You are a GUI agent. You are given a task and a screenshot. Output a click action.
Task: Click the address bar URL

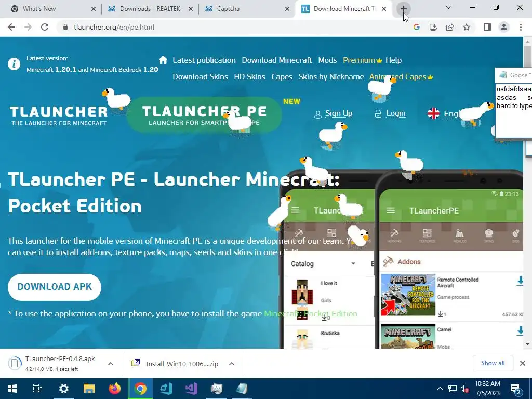point(114,27)
